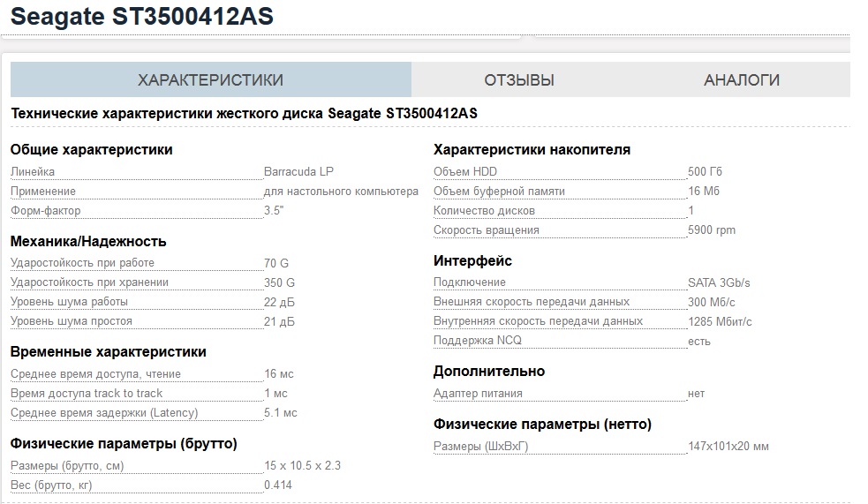Viewport: 868px width, 504px height.
Task: Click the '300 Мб/с' value
Action: [712, 302]
